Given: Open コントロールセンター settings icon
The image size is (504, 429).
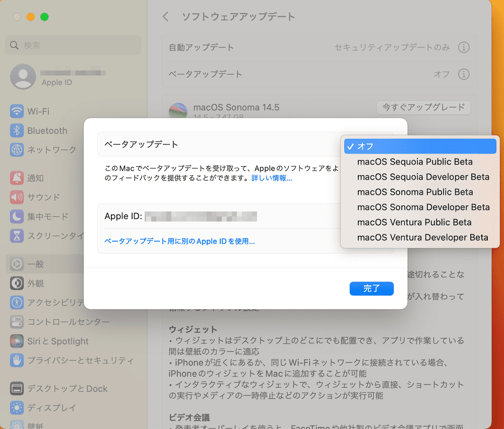Looking at the screenshot, I should (17, 322).
